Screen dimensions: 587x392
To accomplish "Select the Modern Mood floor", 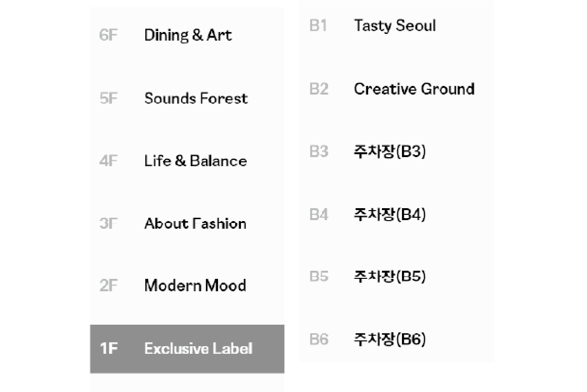I will (195, 286).
